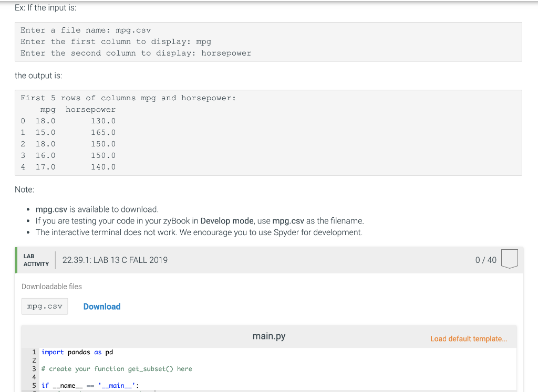Click the Downloadable files label
Image resolution: width=538 pixels, height=392 pixels.
click(x=52, y=287)
